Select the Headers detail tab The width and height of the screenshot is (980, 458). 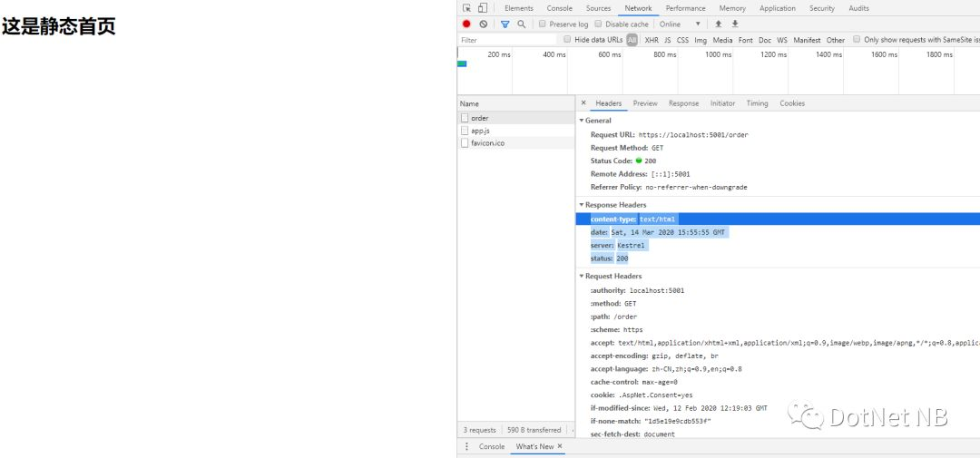tap(608, 103)
